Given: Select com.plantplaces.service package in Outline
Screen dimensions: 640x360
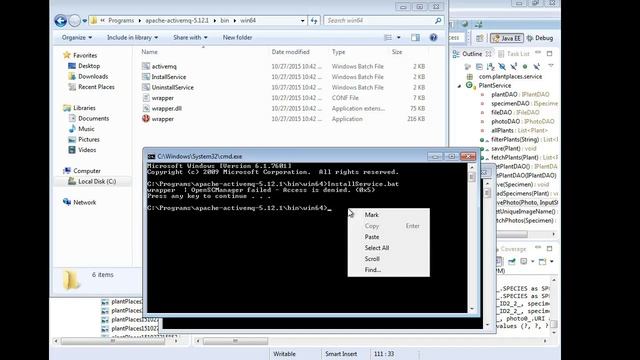Looking at the screenshot, I should coord(504,76).
